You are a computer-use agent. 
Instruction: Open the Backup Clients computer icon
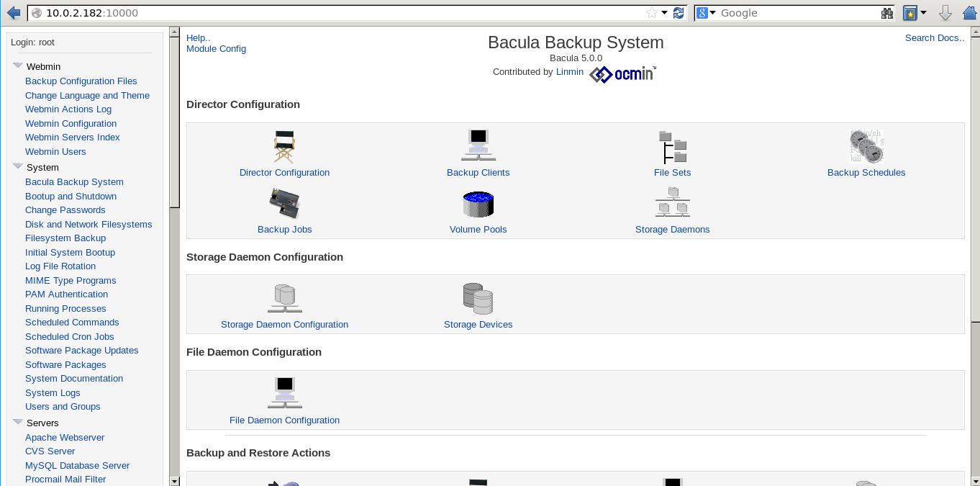[478, 146]
